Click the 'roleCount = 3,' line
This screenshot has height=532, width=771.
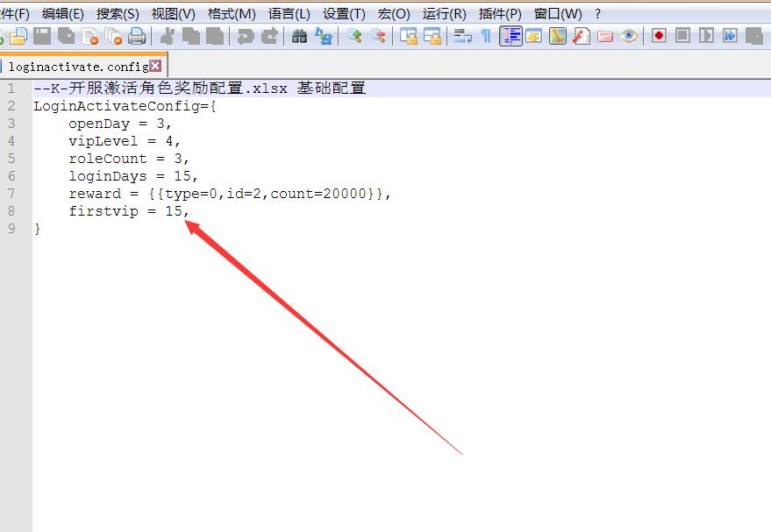[128, 159]
